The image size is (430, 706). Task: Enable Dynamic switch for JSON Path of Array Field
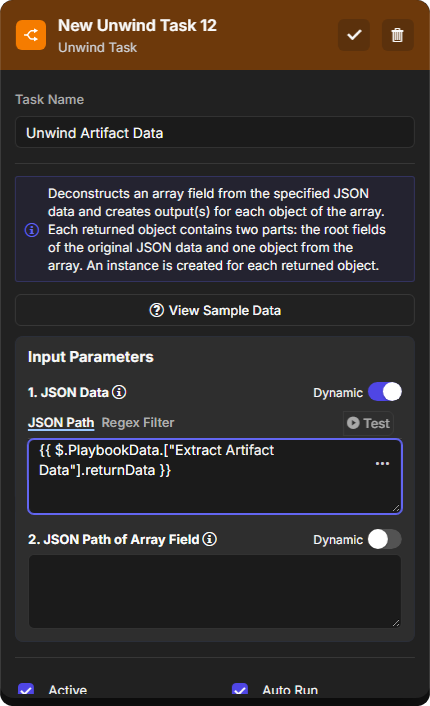coord(385,539)
